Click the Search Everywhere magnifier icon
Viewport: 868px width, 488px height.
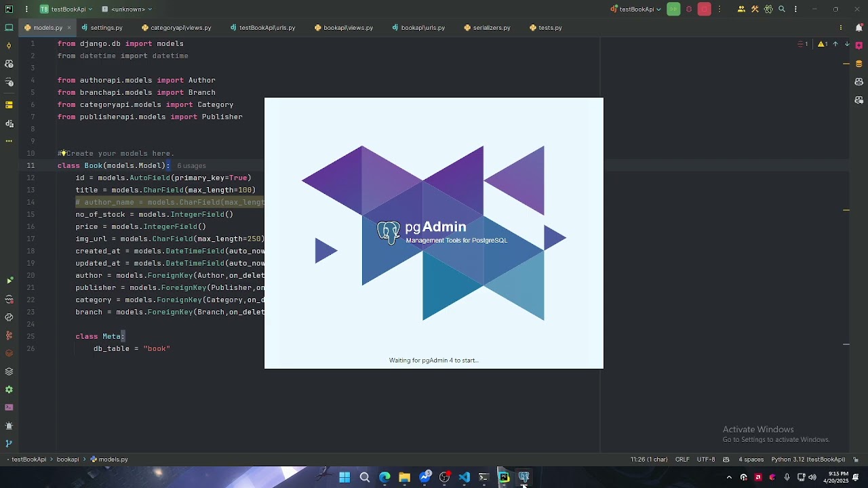click(x=782, y=9)
